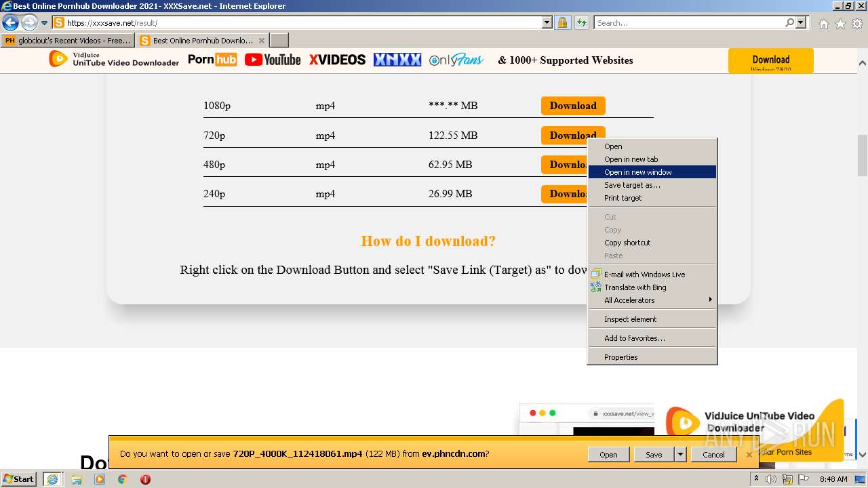Click Cancel in the download bar
This screenshot has width=868, height=488.
click(x=713, y=455)
